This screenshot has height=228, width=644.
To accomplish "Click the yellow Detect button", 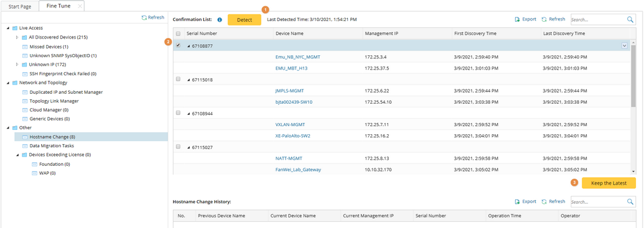I will pos(245,20).
